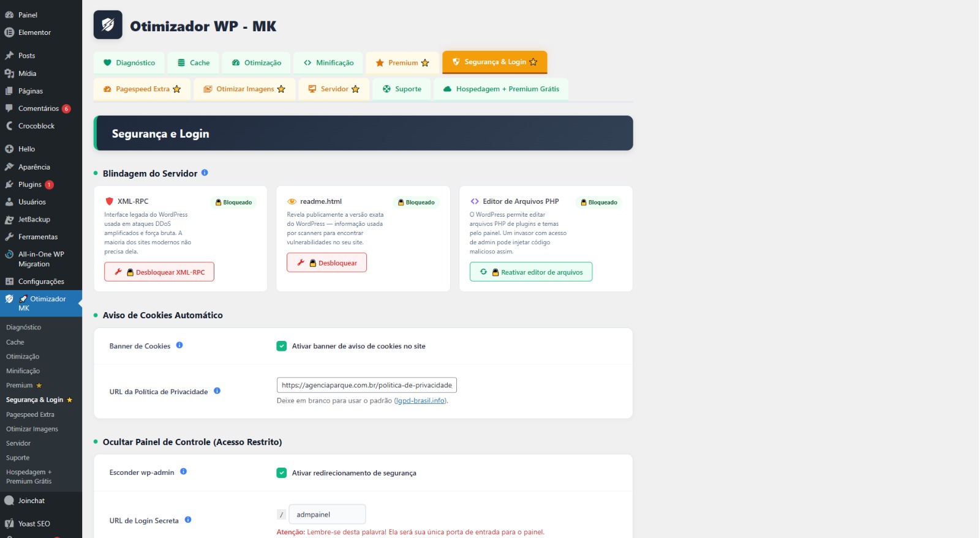Click the Painel dashboard icon in sidebar
The width and height of the screenshot is (980, 538).
click(9, 15)
